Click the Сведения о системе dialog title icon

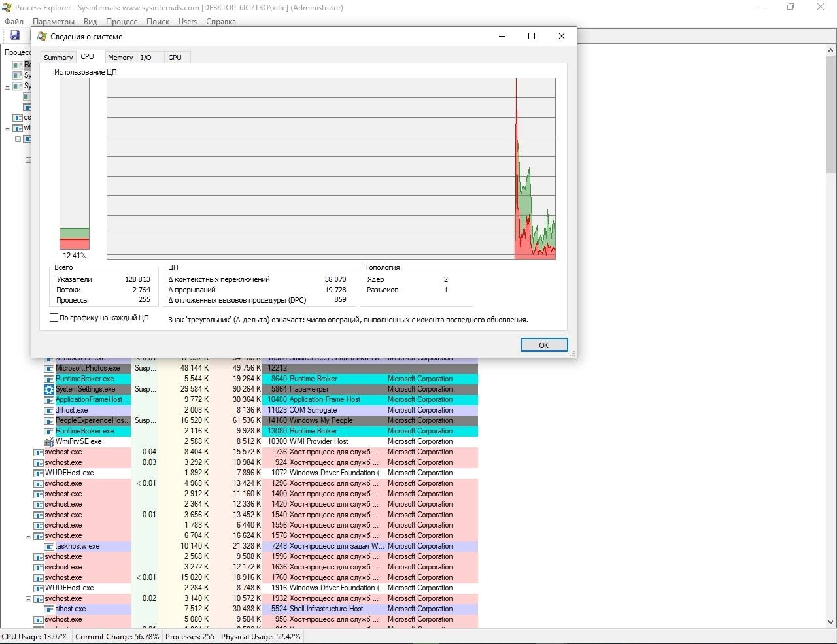[42, 36]
